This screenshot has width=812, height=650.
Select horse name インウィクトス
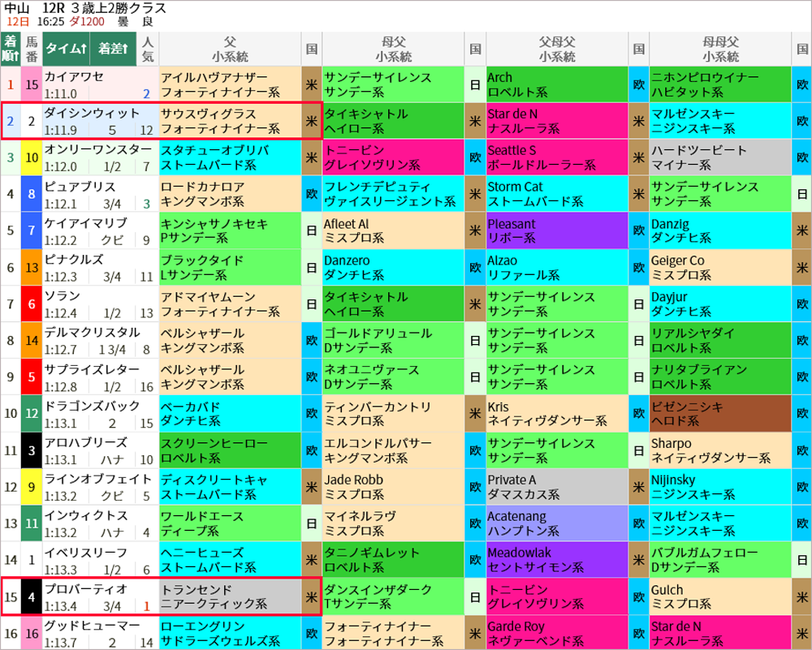pyautogui.click(x=86, y=516)
